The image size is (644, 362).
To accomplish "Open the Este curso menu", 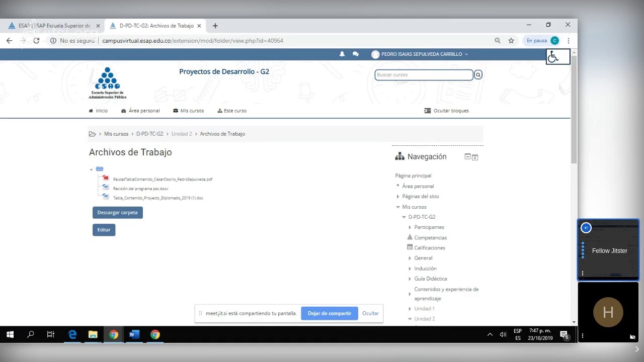I will [x=232, y=111].
